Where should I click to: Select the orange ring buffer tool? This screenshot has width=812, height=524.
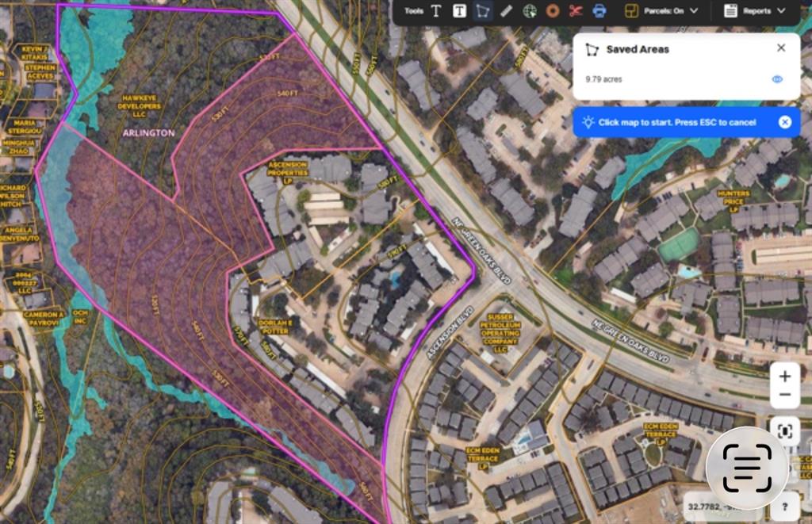click(553, 11)
